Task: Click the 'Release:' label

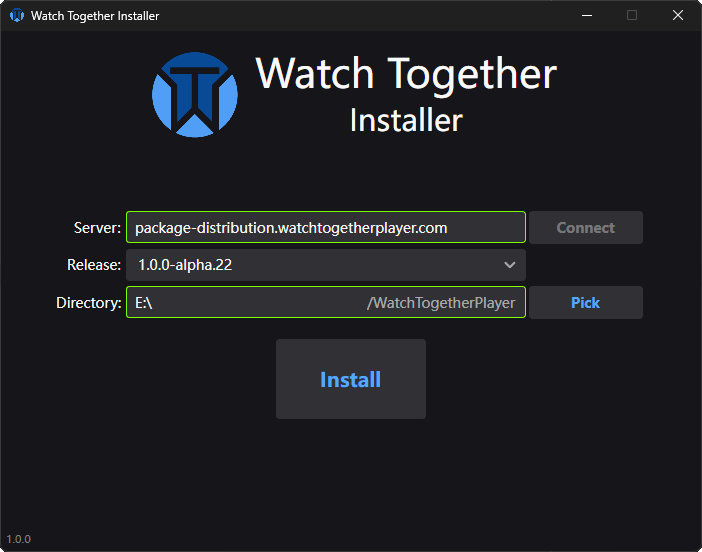Action: (x=94, y=265)
